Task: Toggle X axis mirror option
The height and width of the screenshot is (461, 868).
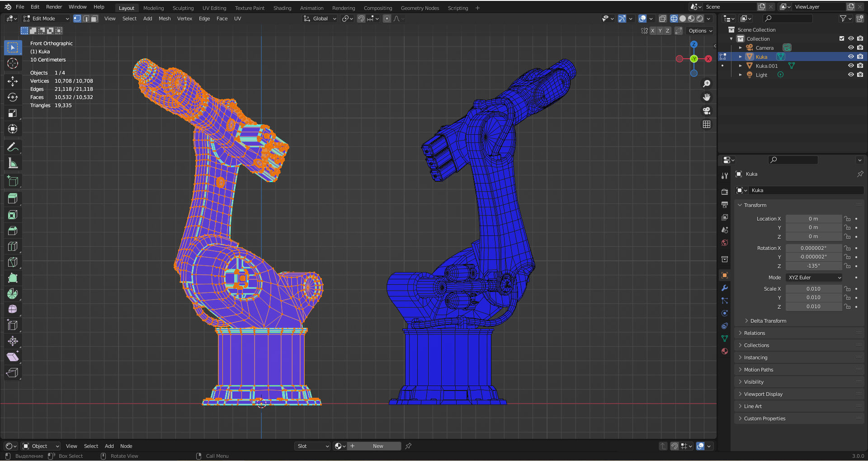Action: click(x=652, y=31)
